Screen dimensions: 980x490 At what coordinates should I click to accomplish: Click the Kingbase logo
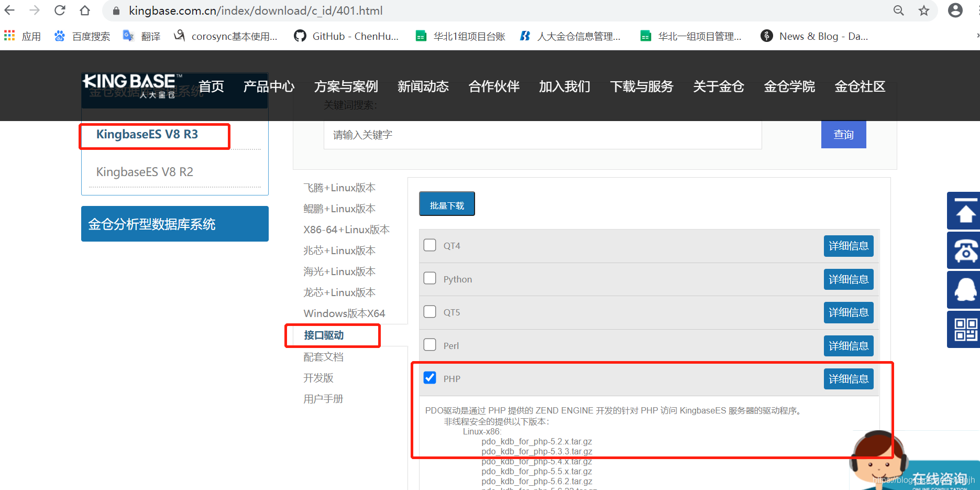point(133,86)
